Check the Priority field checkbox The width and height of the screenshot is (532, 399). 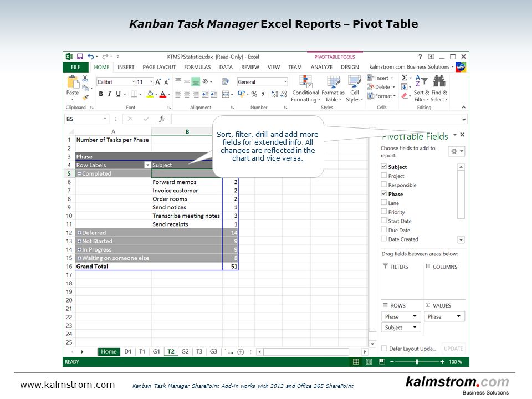(x=383, y=211)
